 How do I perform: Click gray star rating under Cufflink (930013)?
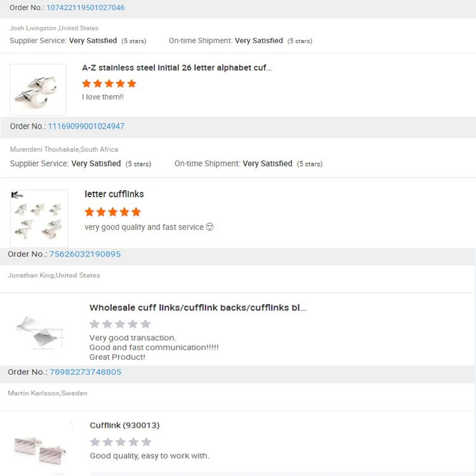121,442
